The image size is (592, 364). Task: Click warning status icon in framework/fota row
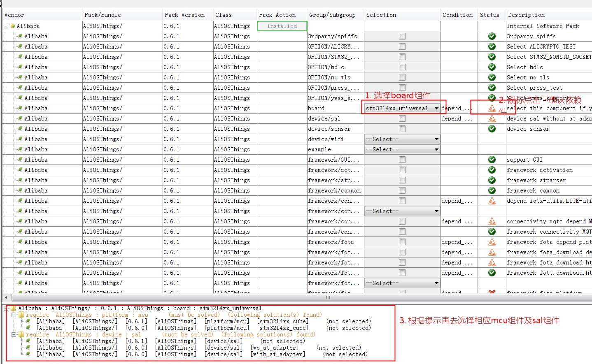click(x=492, y=242)
